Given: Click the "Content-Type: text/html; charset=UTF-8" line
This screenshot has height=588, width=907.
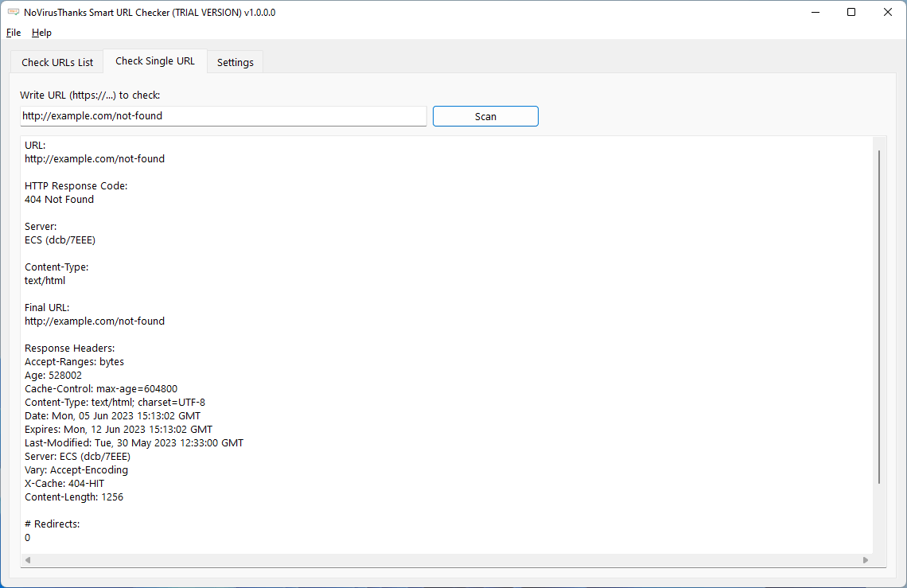Looking at the screenshot, I should click(x=115, y=403).
